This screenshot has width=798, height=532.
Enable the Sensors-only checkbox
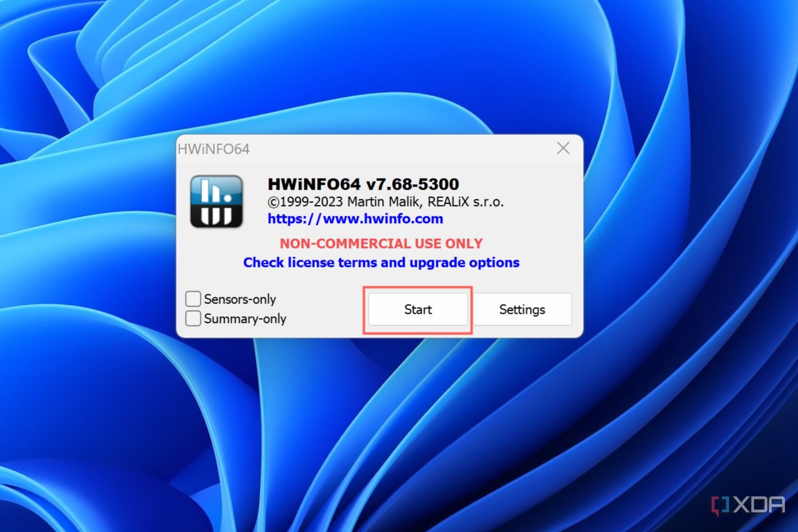click(x=193, y=299)
